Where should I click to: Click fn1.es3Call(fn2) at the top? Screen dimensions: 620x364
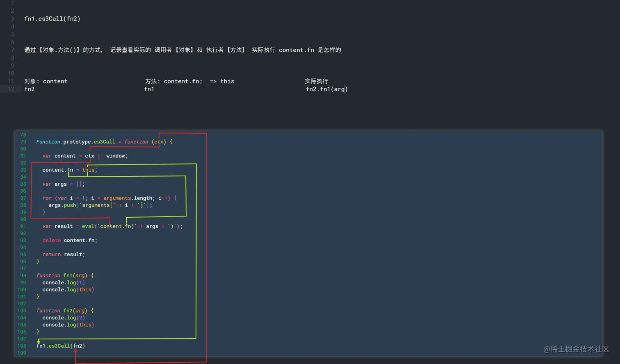click(52, 18)
